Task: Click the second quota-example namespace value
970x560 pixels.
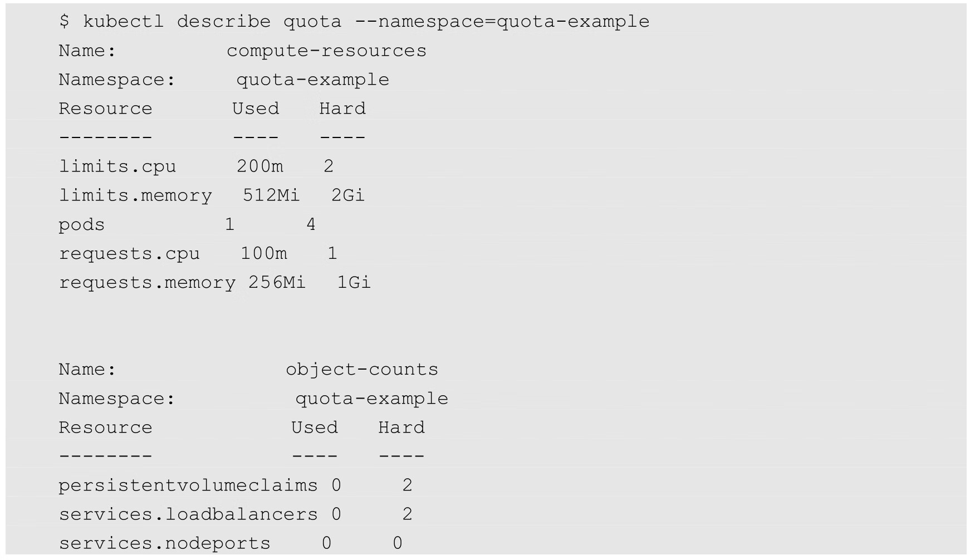Action: (x=371, y=399)
